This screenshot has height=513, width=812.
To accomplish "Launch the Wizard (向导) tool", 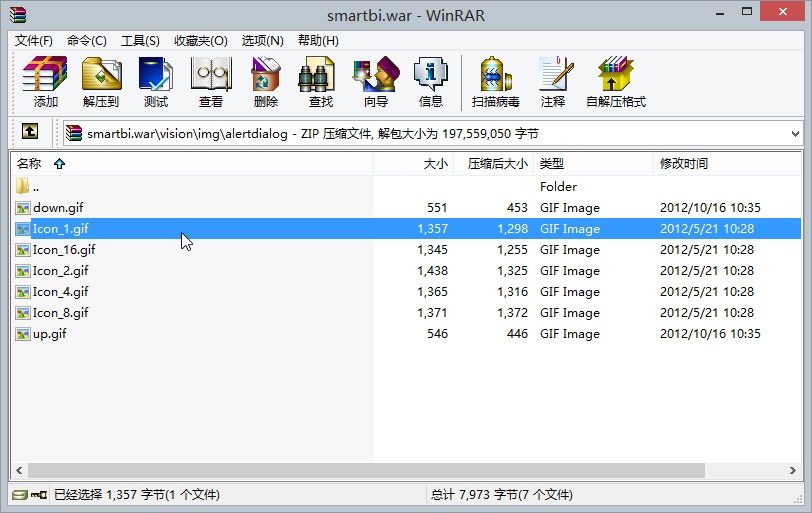I will (x=376, y=82).
